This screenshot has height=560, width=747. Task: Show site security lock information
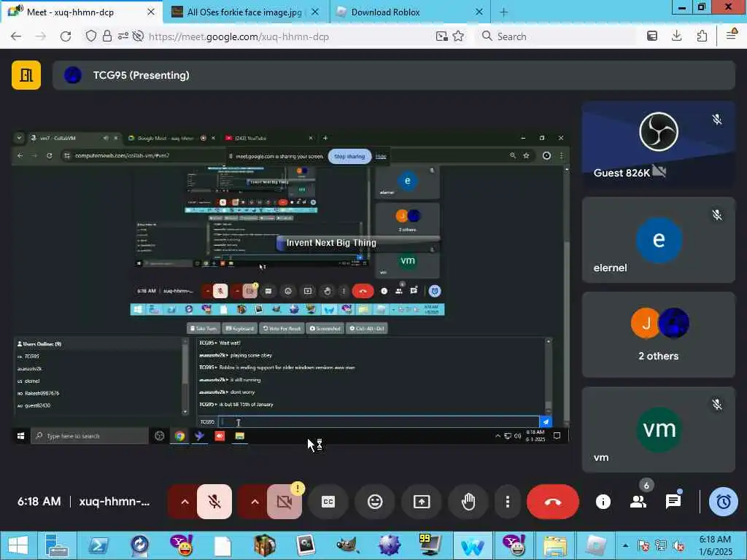point(107,36)
